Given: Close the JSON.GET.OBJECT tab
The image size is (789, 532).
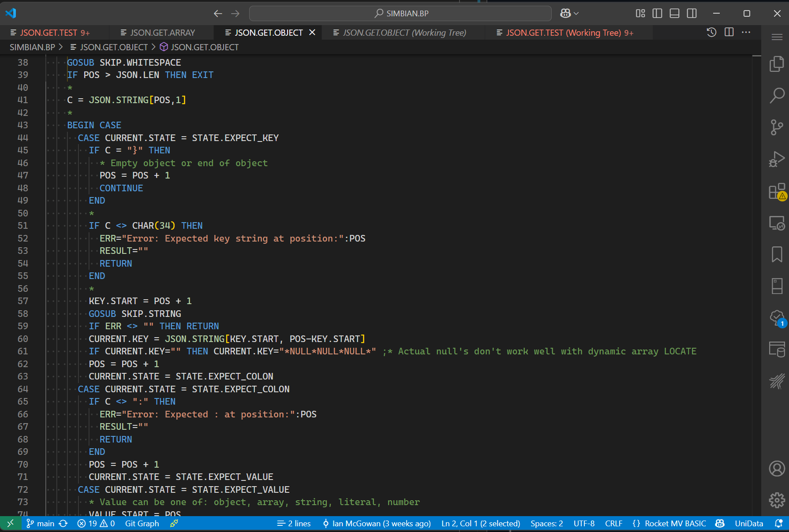Looking at the screenshot, I should pyautogui.click(x=312, y=32).
